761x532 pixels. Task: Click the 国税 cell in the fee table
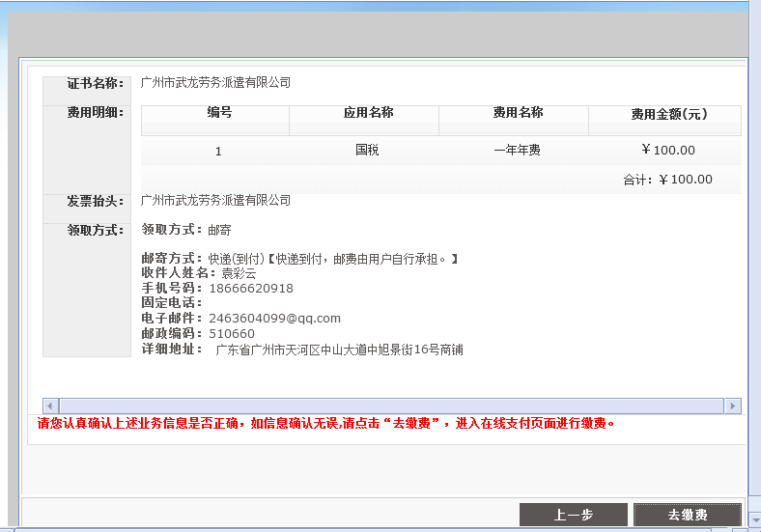tap(367, 150)
